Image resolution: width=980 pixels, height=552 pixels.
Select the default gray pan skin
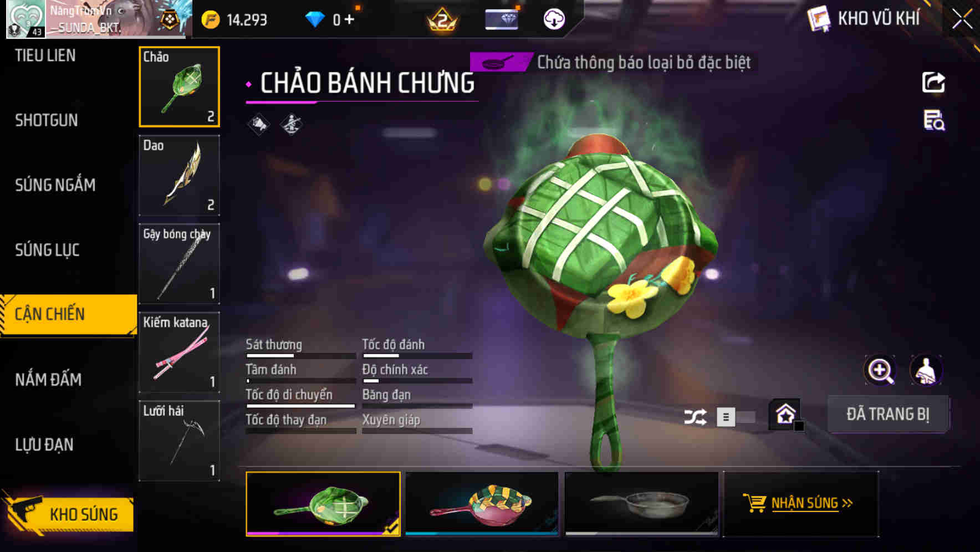point(641,504)
